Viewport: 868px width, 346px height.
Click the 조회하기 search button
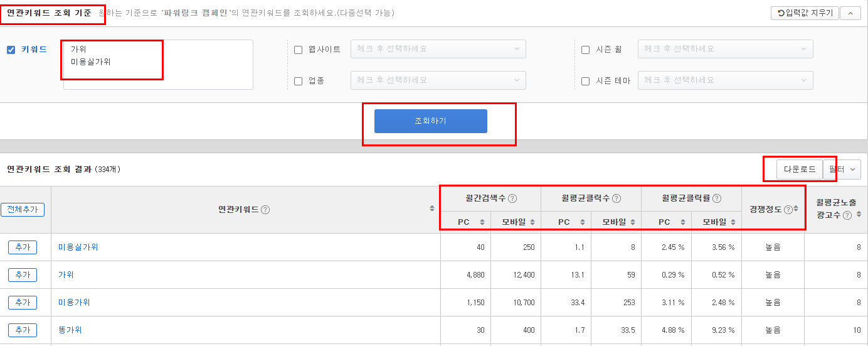point(431,121)
